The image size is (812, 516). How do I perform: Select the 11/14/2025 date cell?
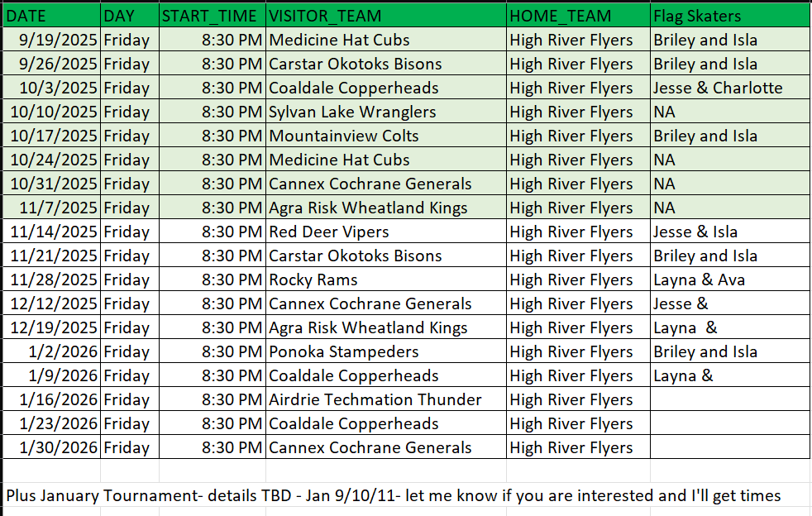(51, 232)
